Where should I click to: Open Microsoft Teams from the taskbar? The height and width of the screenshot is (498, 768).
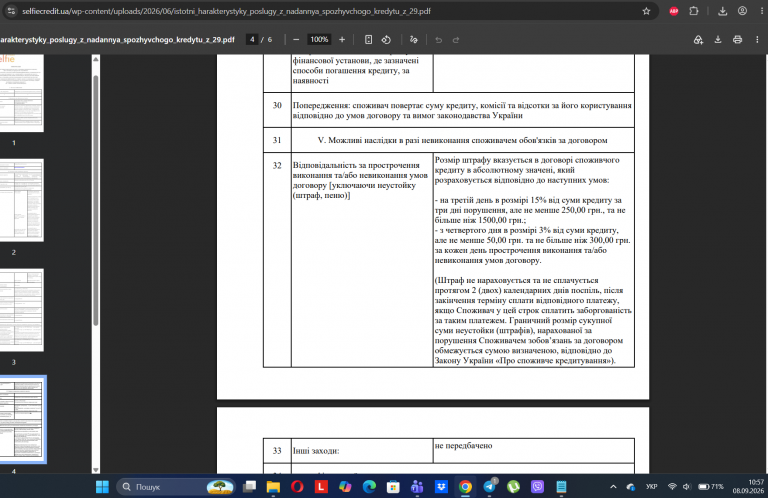coord(417,487)
